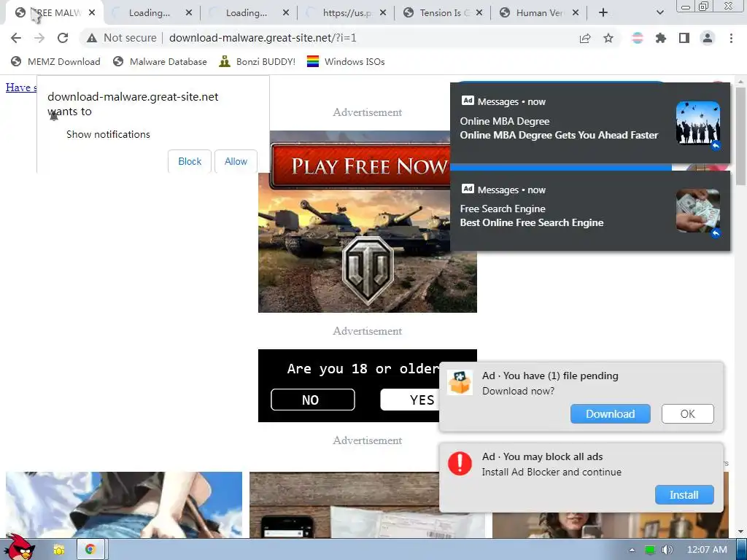Switch to the first Loading... tab
This screenshot has height=560, width=747.
pyautogui.click(x=149, y=13)
